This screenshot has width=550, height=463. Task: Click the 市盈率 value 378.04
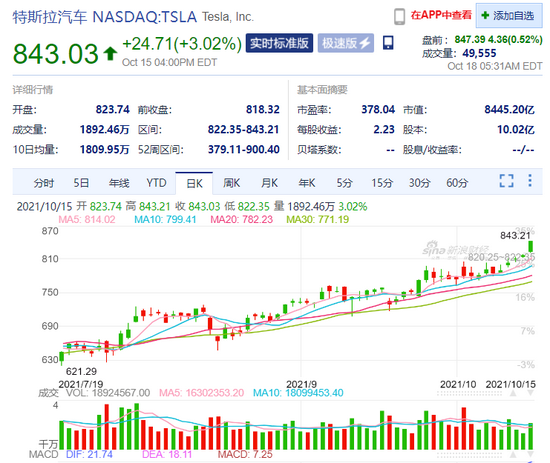click(378, 109)
